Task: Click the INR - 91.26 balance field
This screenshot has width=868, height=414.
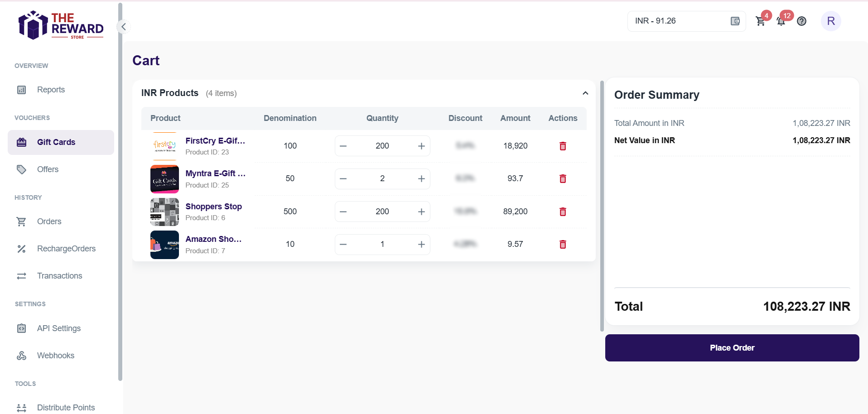Action: (686, 21)
